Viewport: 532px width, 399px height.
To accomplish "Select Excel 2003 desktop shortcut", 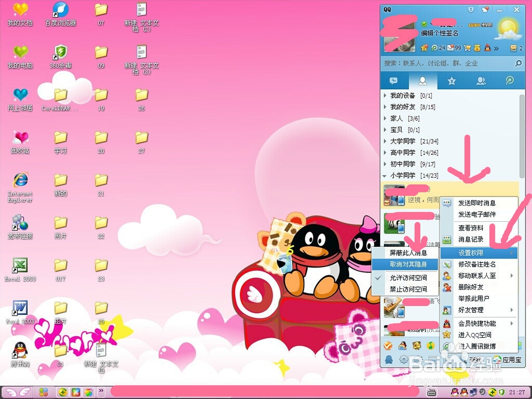I will [x=20, y=269].
